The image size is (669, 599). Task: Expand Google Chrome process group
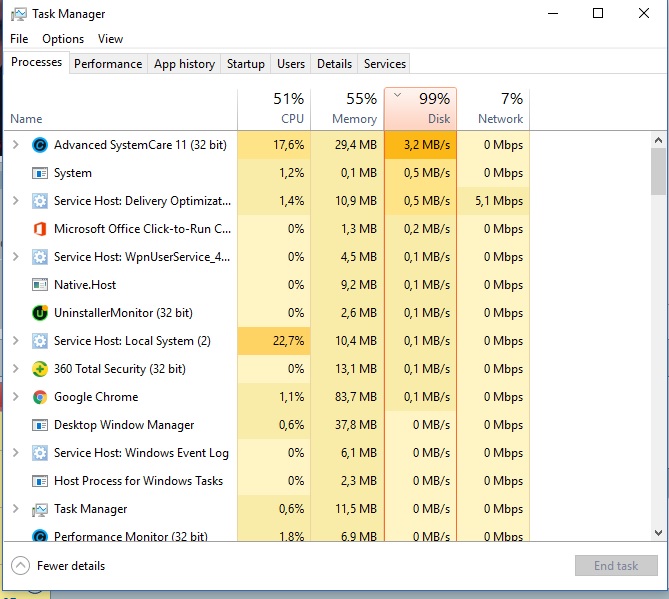coord(16,397)
